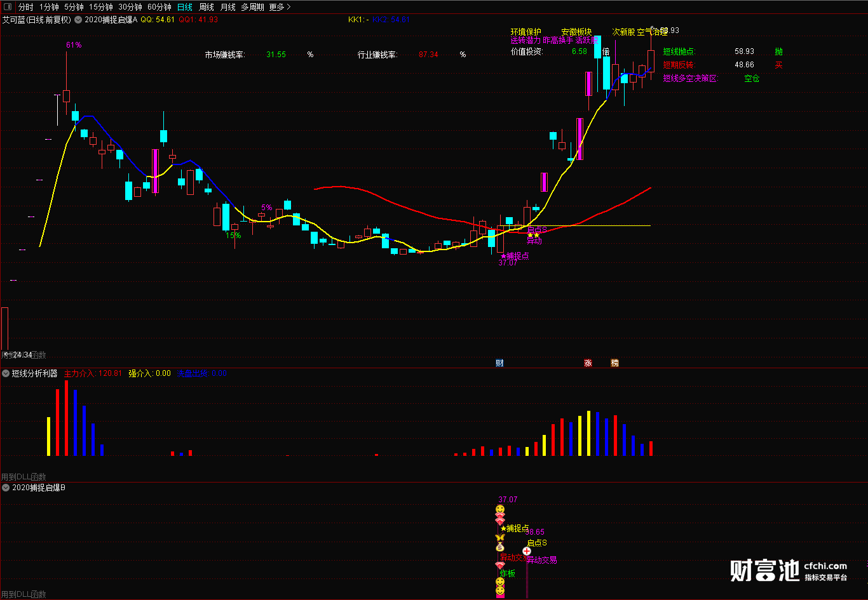This screenshot has height=600, width=868.
Task: Click the 短线多空决策区 label
Action: click(690, 79)
